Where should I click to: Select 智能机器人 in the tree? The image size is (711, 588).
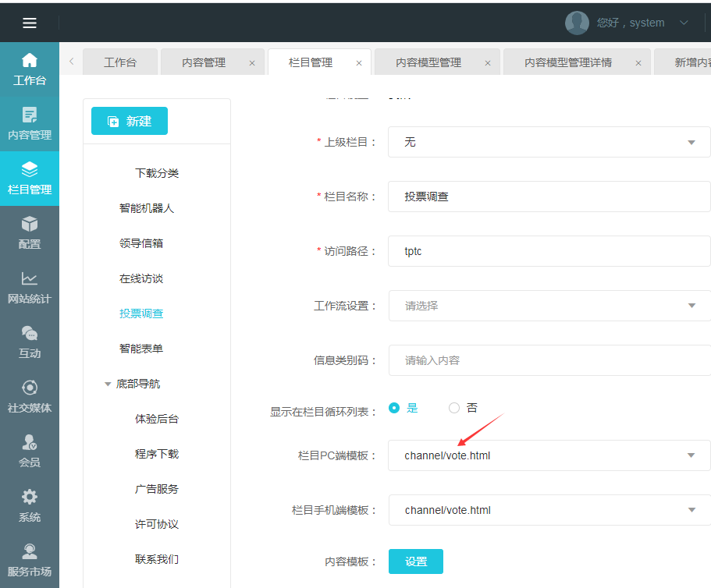(x=147, y=208)
